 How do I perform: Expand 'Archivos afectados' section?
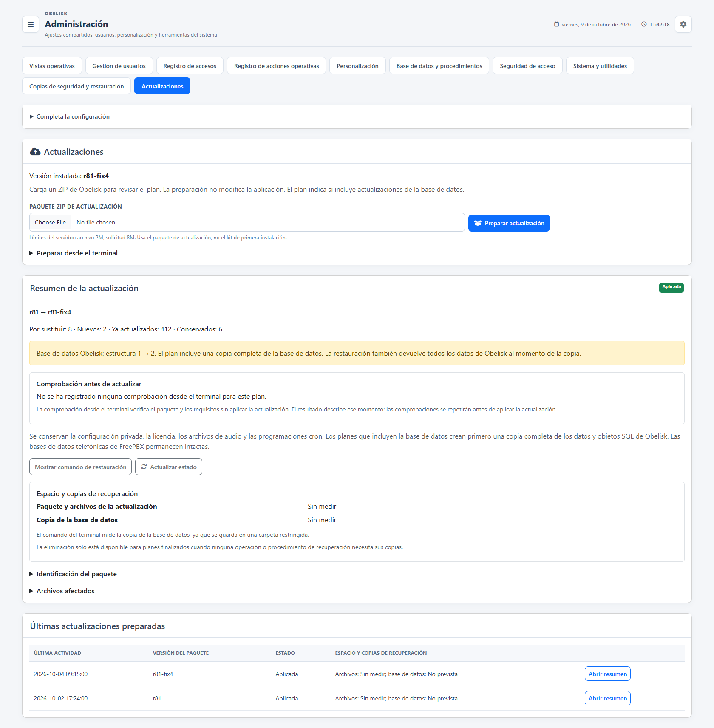pos(62,591)
